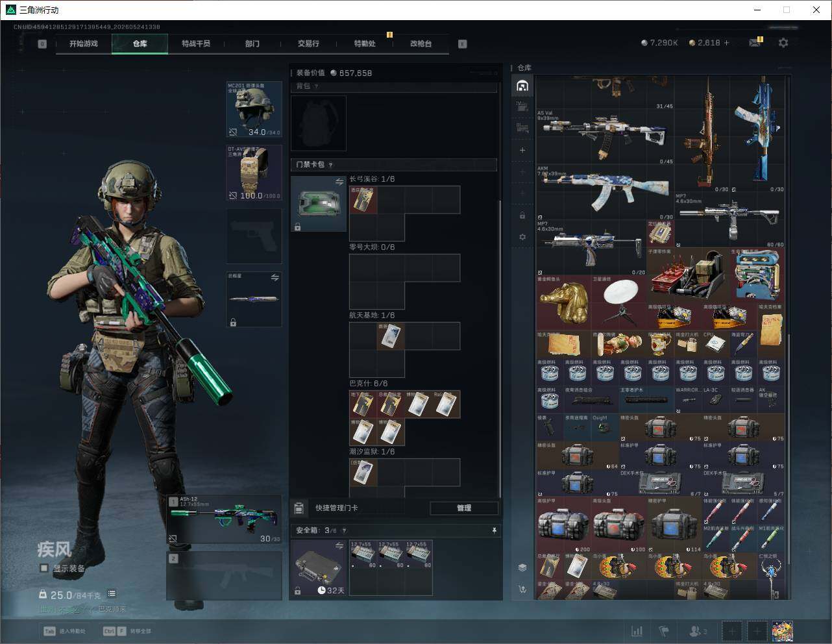Screen dimensions: 832x644
Task: Switch to the 仓库 tab
Action: coord(140,43)
